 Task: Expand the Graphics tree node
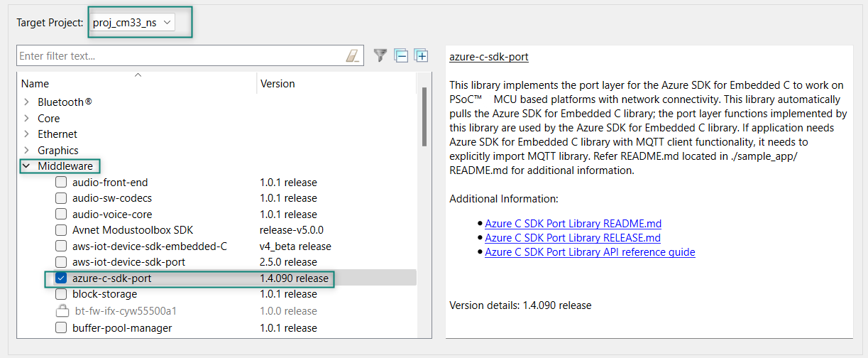26,151
